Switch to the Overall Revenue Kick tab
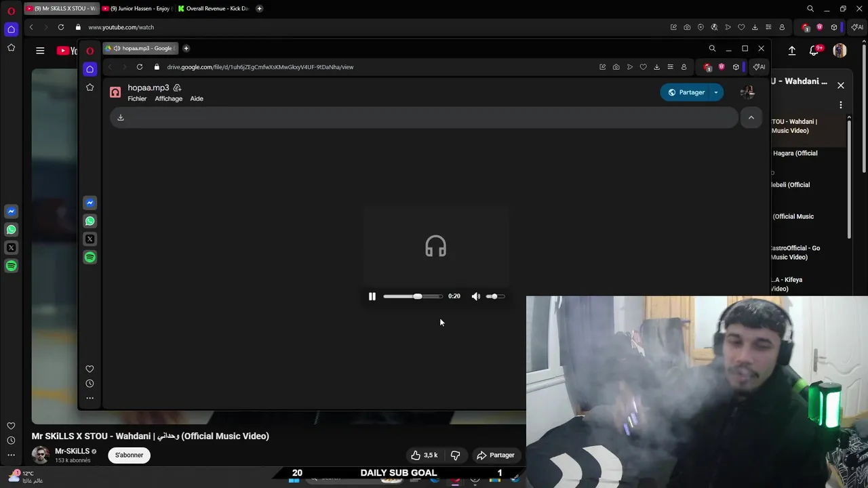 [214, 9]
